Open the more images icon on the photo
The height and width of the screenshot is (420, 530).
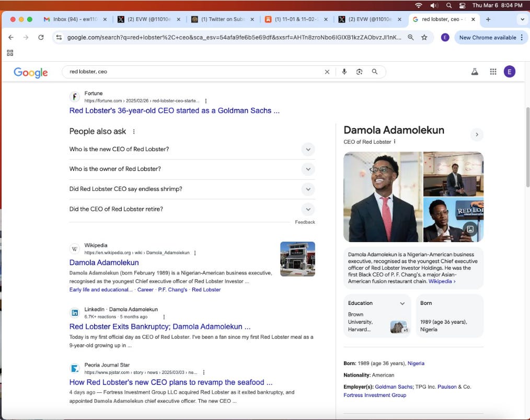[x=470, y=229]
